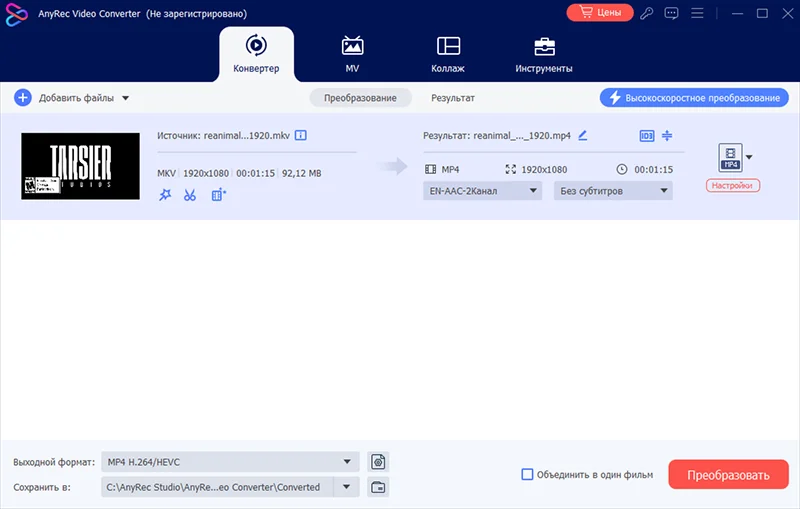Open the Выходной формат MP4 H.264/HEVC dropdown
The width and height of the screenshot is (800, 509).
[230, 462]
